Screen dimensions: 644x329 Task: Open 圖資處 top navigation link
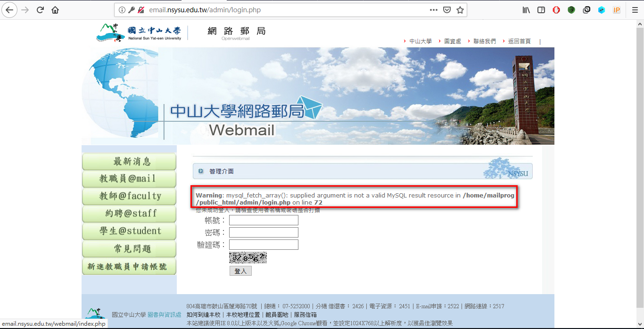pos(453,41)
